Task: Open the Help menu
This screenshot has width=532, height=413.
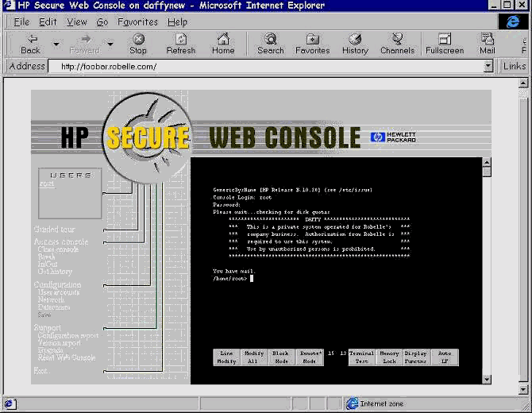Action: coord(177,22)
